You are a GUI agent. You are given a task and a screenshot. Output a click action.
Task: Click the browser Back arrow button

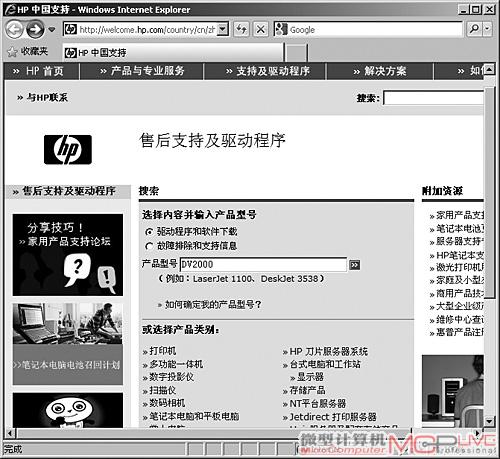click(x=14, y=29)
